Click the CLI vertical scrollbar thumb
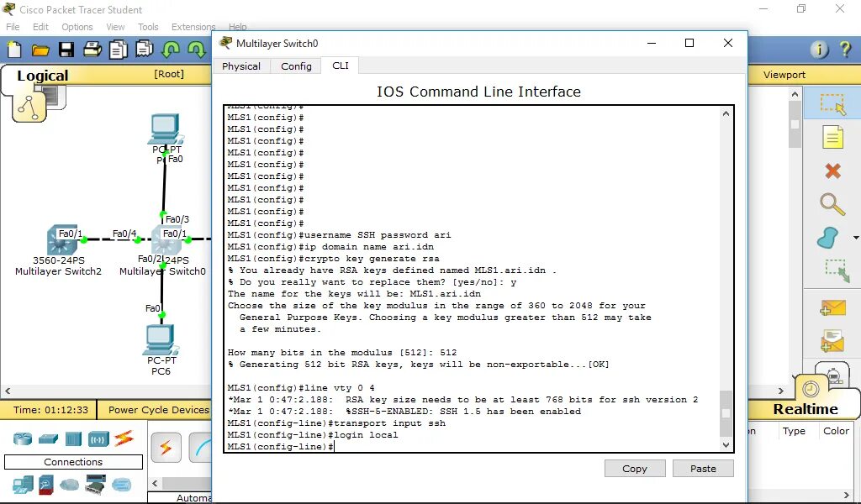861x504 pixels. point(726,413)
